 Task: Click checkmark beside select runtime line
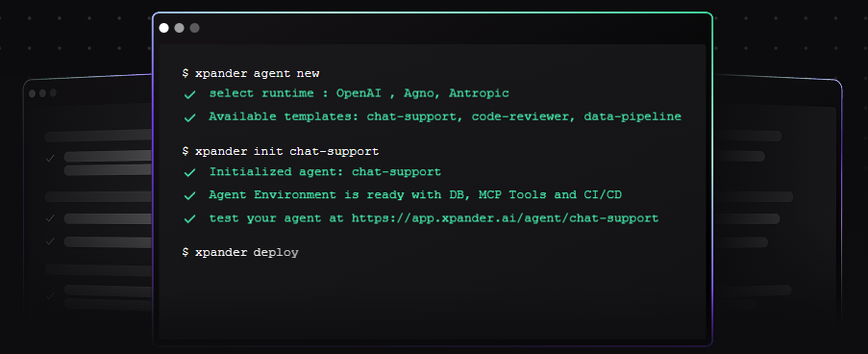point(190,94)
